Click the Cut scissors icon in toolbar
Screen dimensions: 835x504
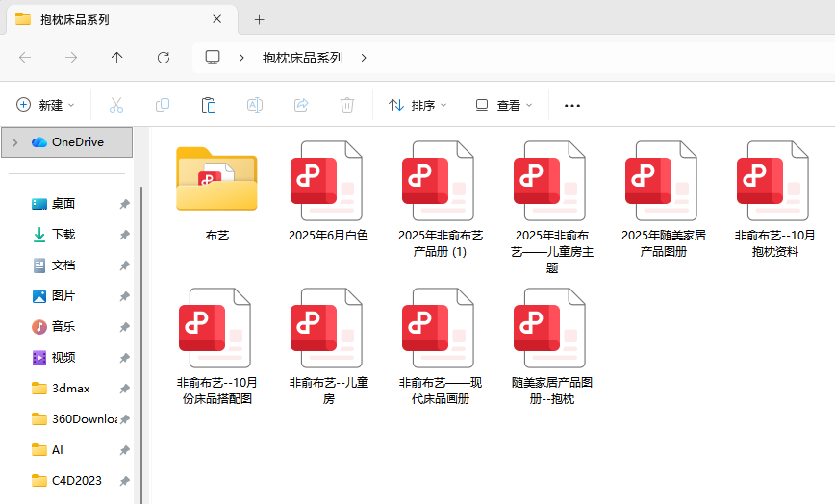(116, 105)
